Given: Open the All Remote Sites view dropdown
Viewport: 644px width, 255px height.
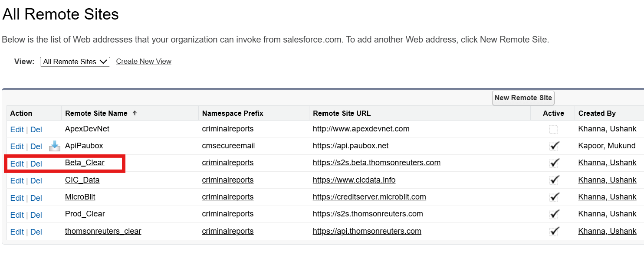Looking at the screenshot, I should [x=75, y=62].
